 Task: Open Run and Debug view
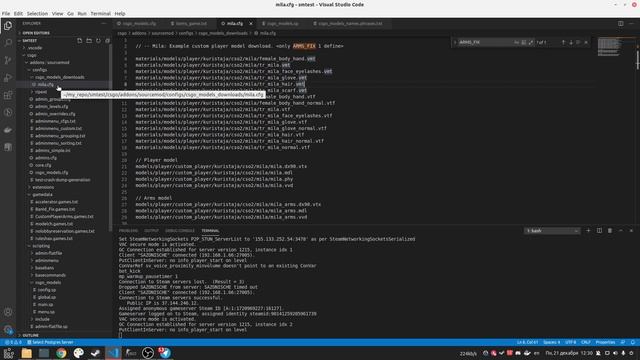pos(8,78)
